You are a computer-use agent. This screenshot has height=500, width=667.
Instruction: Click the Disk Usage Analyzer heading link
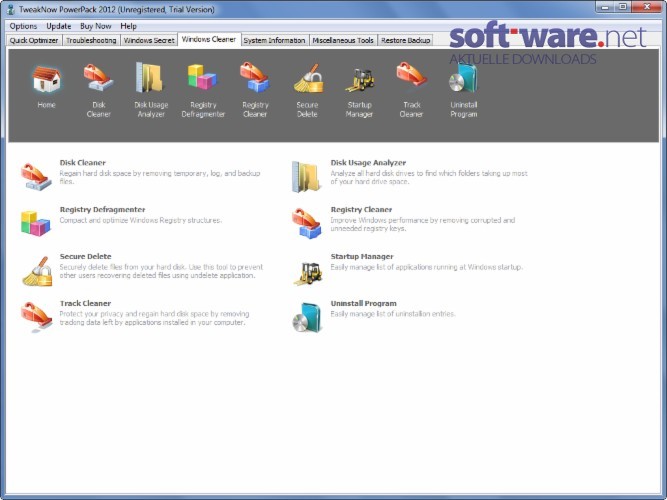368,163
